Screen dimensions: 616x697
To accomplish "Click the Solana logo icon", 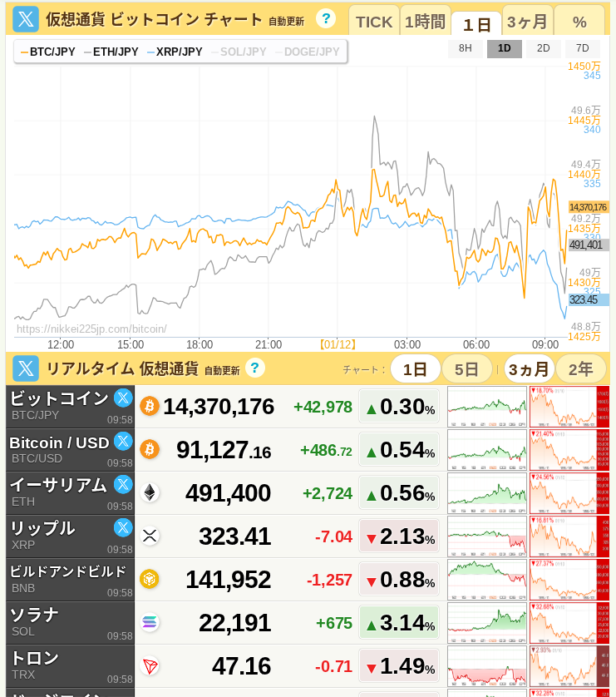I will (150, 622).
